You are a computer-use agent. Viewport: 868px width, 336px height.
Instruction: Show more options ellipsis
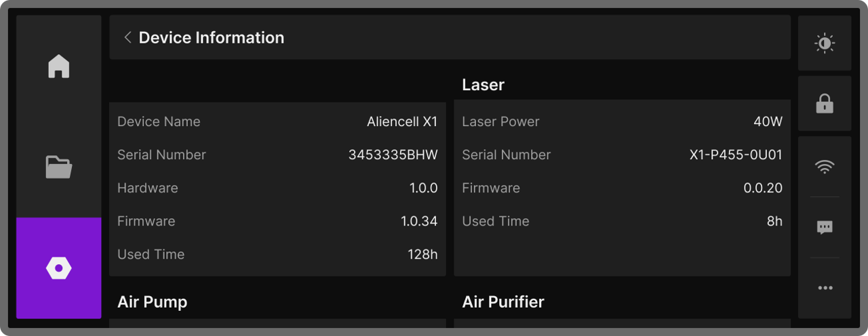click(825, 288)
